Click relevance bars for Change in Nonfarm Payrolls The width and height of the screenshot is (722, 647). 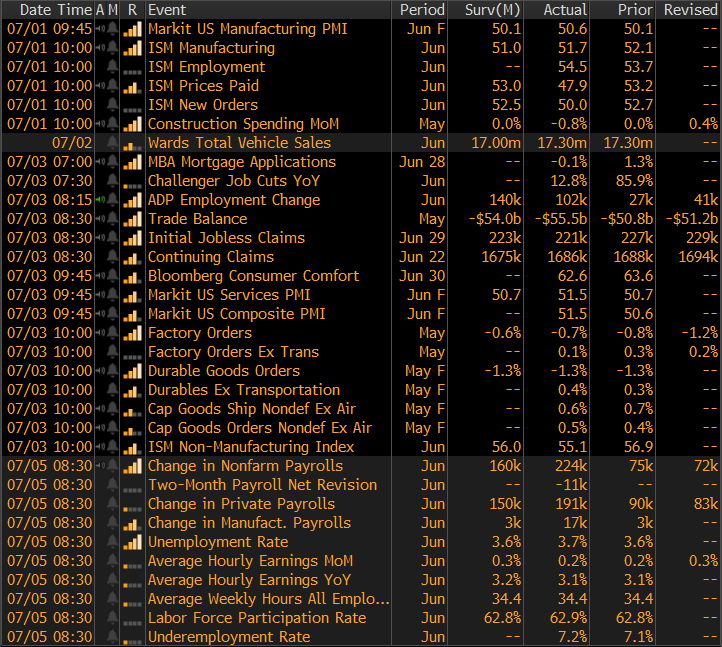[x=132, y=466]
